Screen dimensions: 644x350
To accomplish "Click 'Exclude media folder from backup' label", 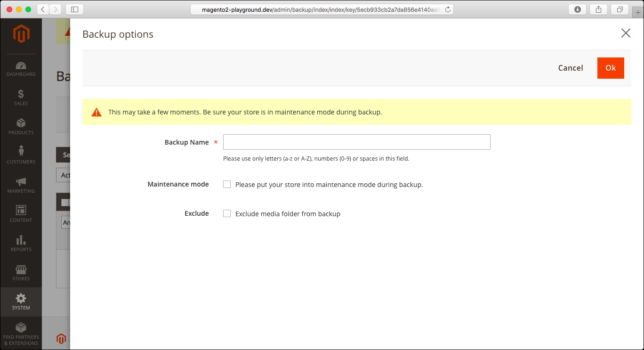I will 288,214.
